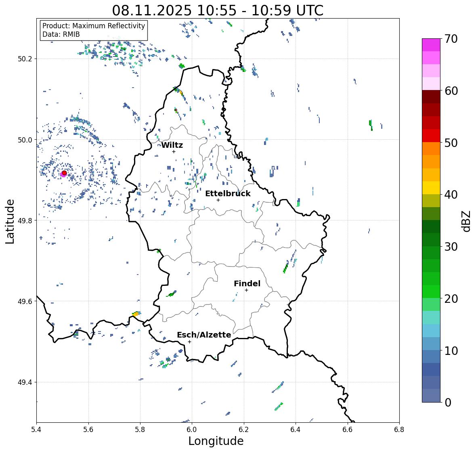Click the Data: RMIB text
Image resolution: width=476 pixels, height=451 pixels.
coord(61,34)
